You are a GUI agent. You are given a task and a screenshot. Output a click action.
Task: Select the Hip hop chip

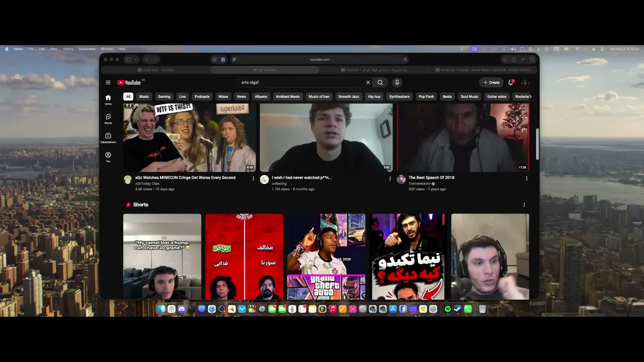(374, 97)
